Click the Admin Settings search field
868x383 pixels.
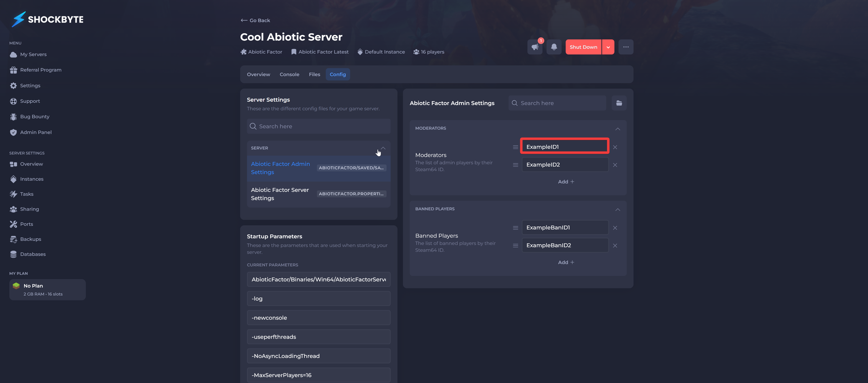pos(557,103)
